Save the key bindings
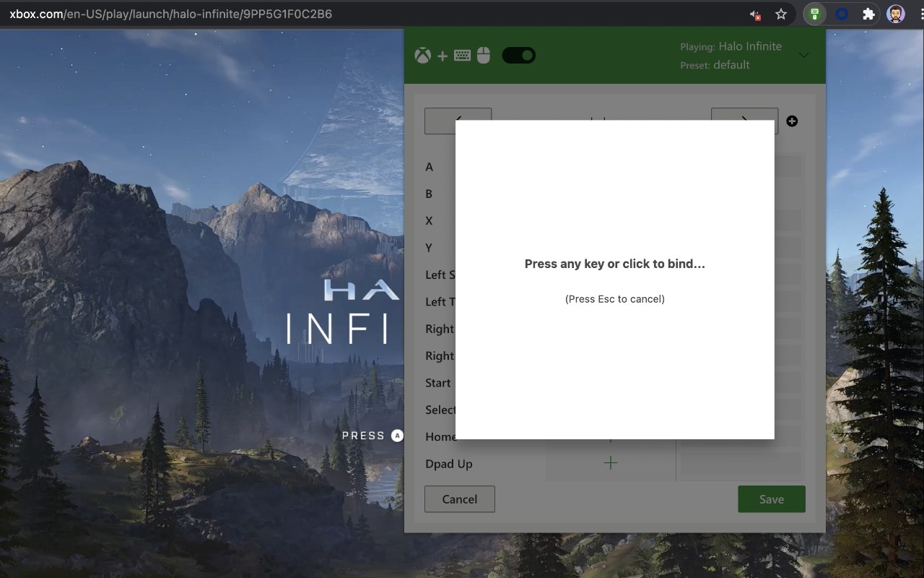This screenshot has height=578, width=924. point(772,499)
